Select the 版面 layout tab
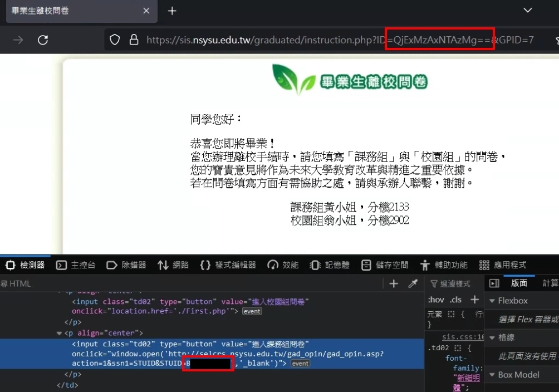This screenshot has height=392, width=559. pyautogui.click(x=519, y=283)
